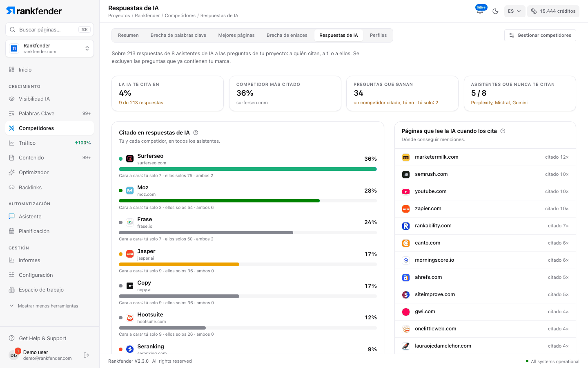Open Contenido document icon
The height and width of the screenshot is (368, 588).
click(x=11, y=157)
